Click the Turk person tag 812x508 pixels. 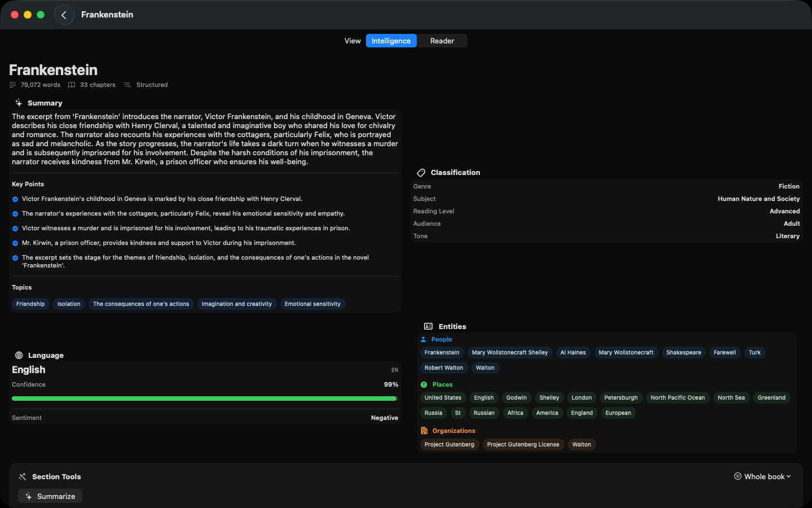point(754,352)
